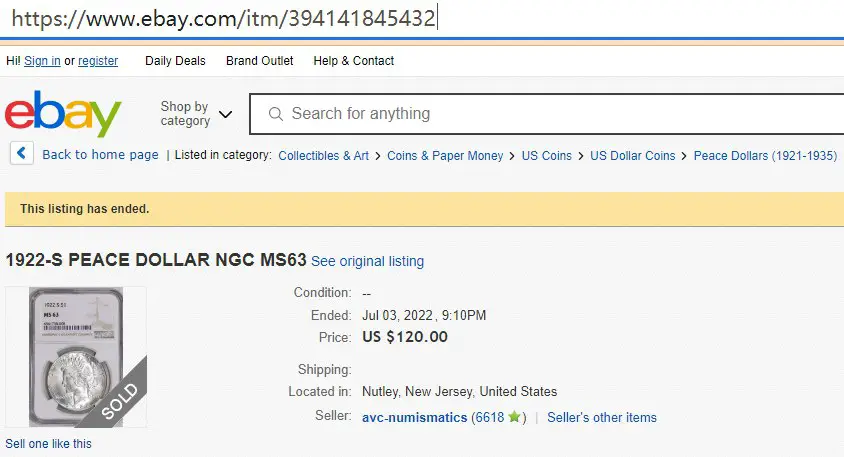Image resolution: width=844 pixels, height=457 pixels.
Task: Open Peace Dollars (1921-1935) category
Action: pyautogui.click(x=765, y=156)
